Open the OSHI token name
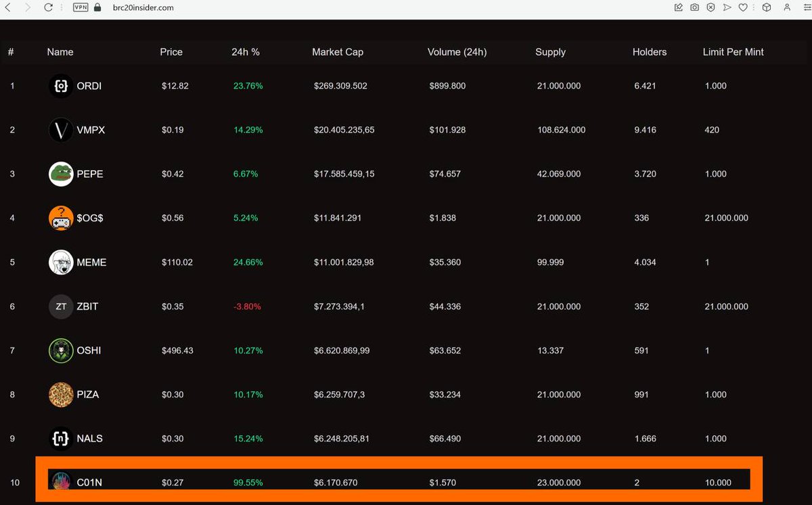This screenshot has height=505, width=812. click(89, 350)
